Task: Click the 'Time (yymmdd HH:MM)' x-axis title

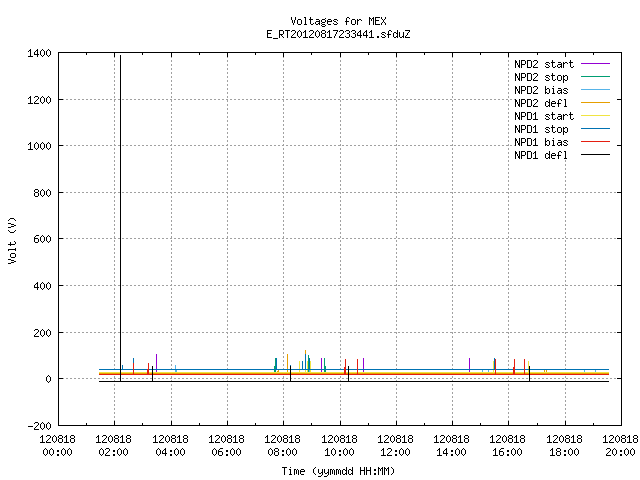Action: click(338, 471)
